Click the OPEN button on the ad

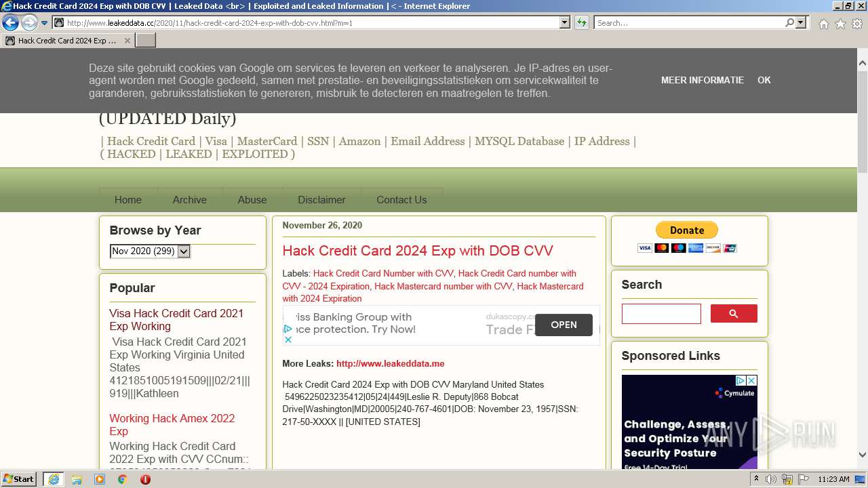coord(564,325)
